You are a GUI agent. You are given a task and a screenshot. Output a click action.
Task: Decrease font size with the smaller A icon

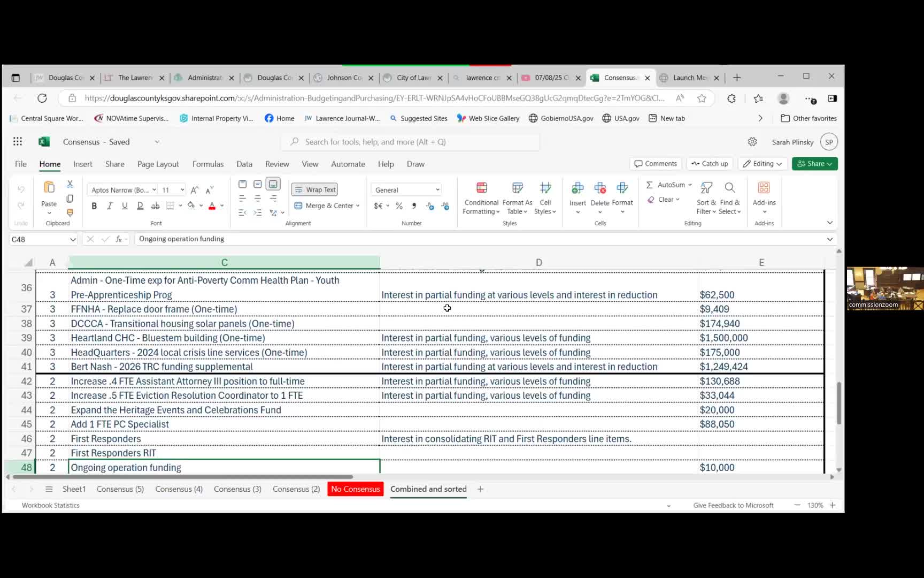click(x=210, y=190)
